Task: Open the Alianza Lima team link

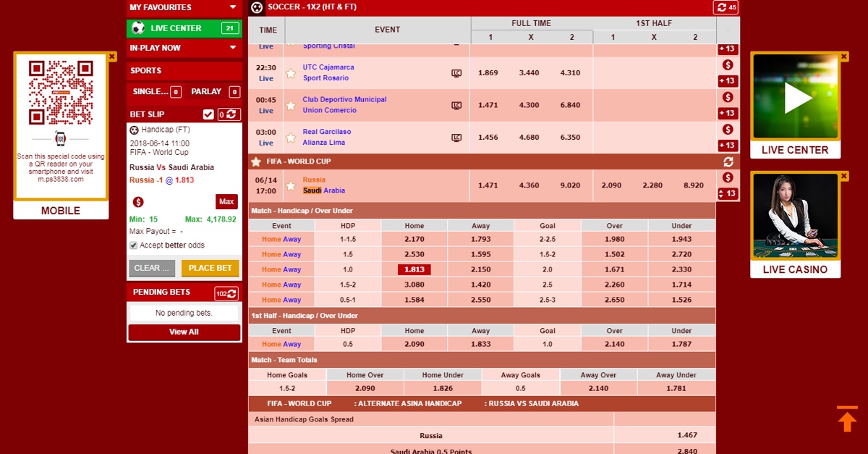Action: [x=325, y=143]
